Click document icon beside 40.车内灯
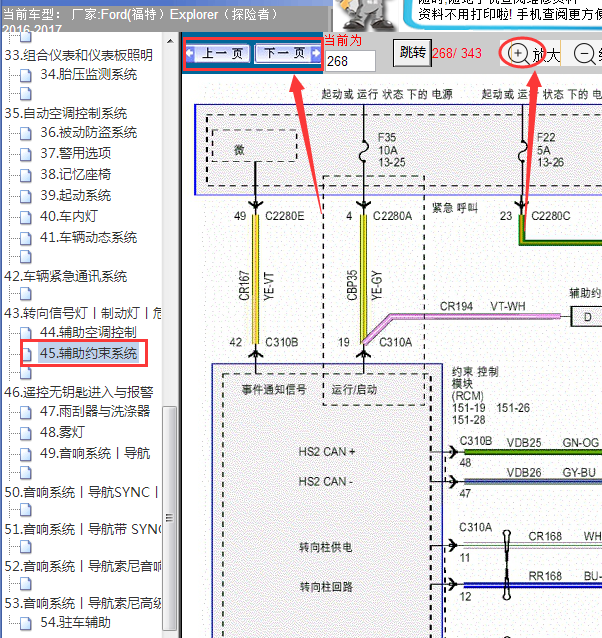 pos(26,217)
